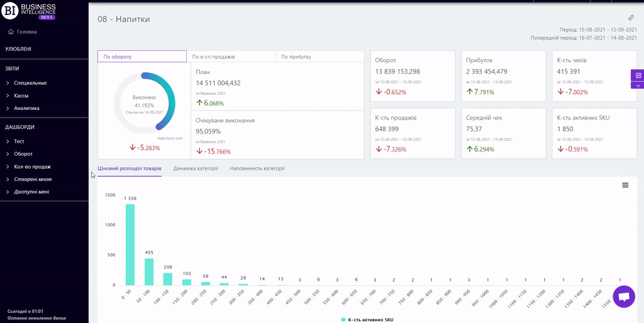The height and width of the screenshot is (323, 644).
Task: Expand the Створені мною dashboards group
Action: (32, 179)
